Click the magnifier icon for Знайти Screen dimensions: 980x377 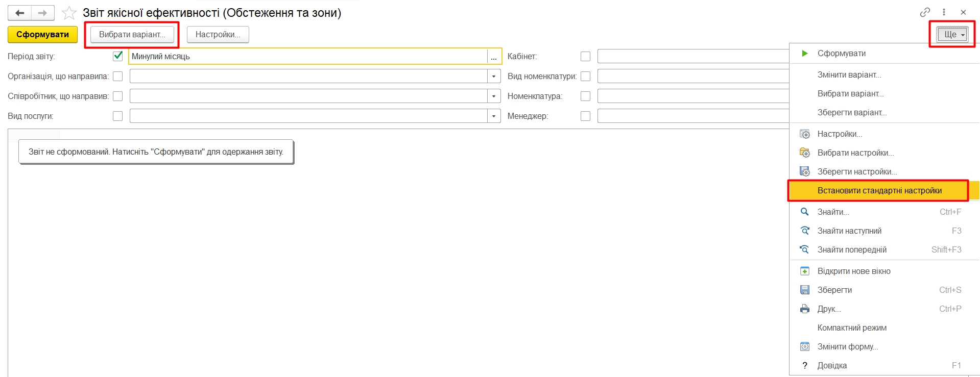tap(805, 212)
